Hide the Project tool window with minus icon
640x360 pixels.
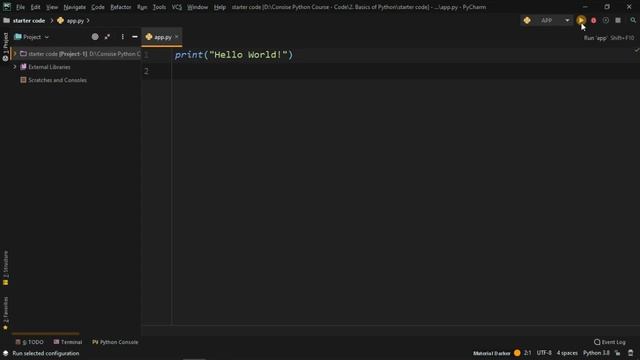[135, 37]
